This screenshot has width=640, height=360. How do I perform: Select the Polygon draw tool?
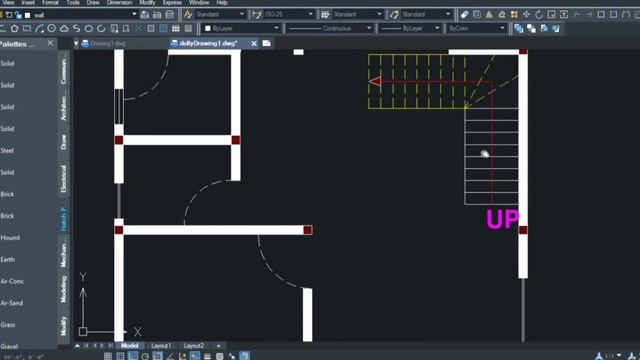(x=14, y=29)
